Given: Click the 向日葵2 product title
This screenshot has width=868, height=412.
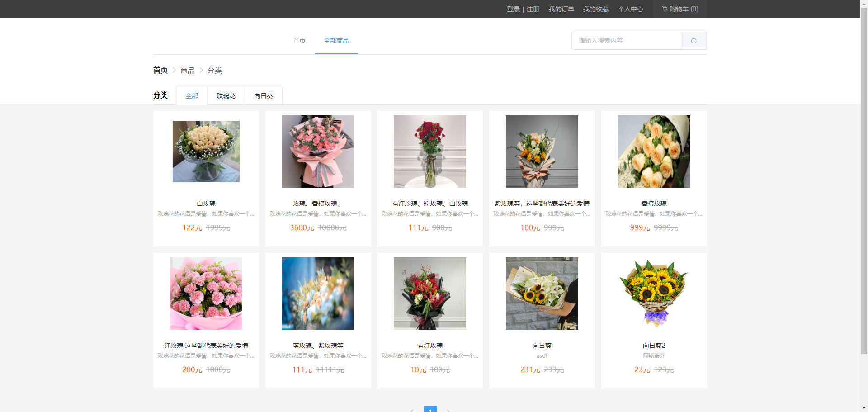Looking at the screenshot, I should (x=654, y=346).
